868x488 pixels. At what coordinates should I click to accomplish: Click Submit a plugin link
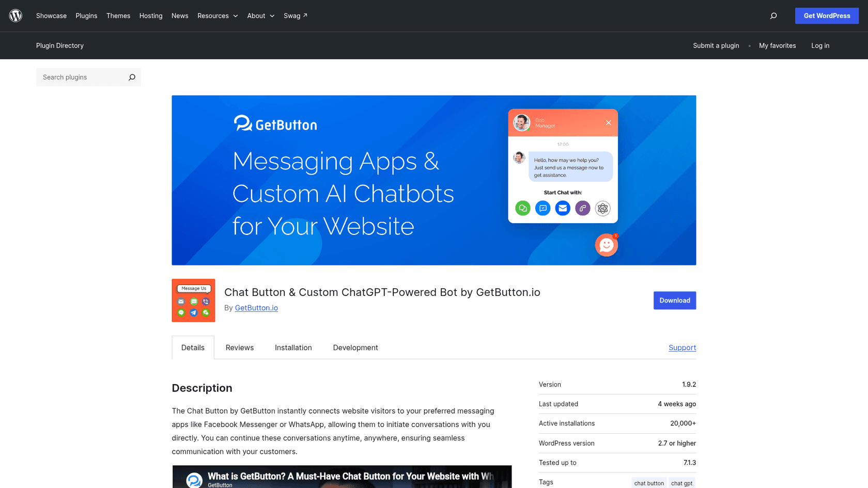click(x=716, y=45)
